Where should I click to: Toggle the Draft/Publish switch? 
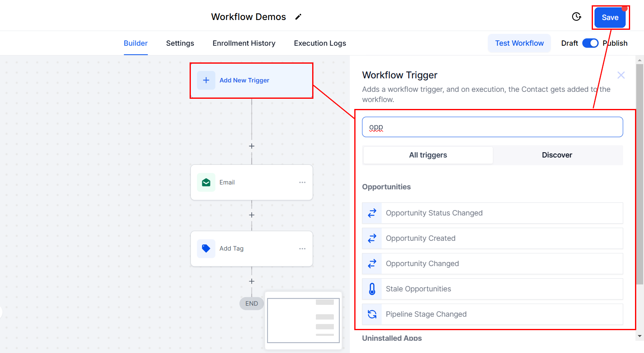pos(590,43)
